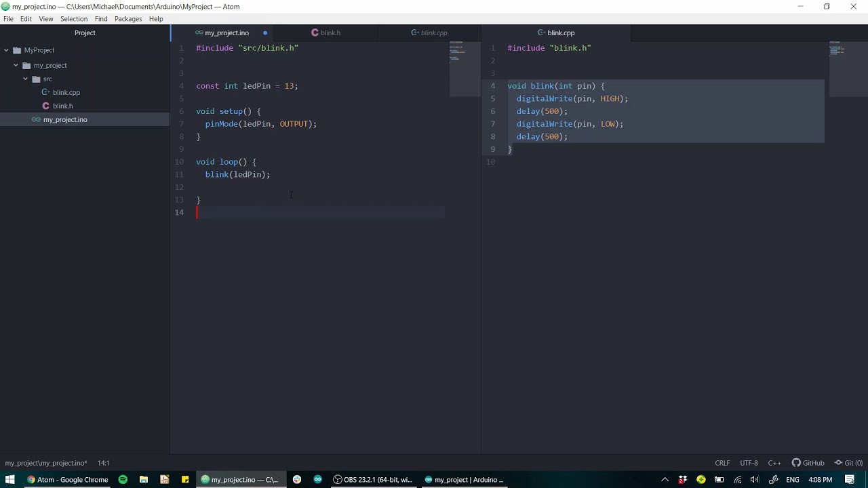Image resolution: width=868 pixels, height=488 pixels.
Task: Open the Arduino icon next to Slack
Action: coord(317,479)
